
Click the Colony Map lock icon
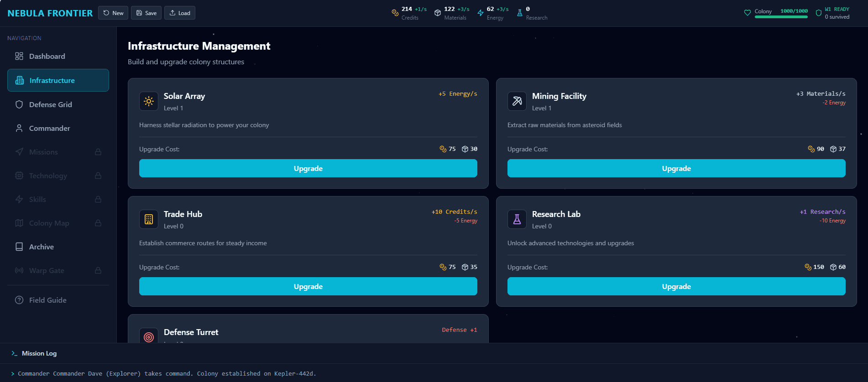point(98,223)
